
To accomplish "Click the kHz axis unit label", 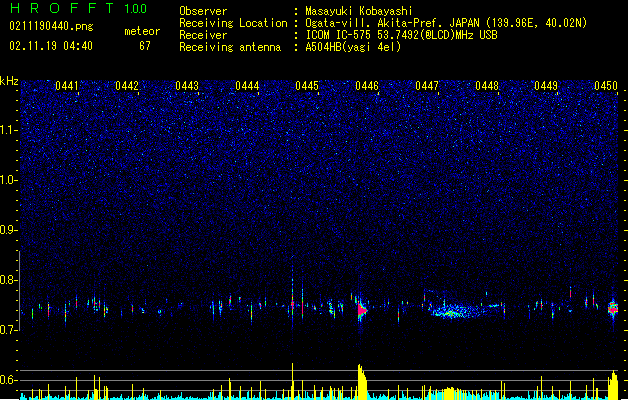I will [9, 81].
